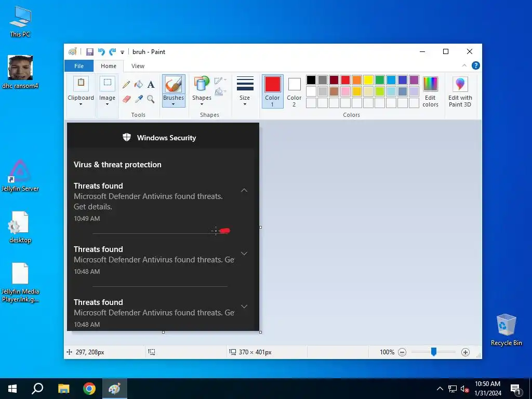The height and width of the screenshot is (399, 532).
Task: Expand the Brushes dropdown arrow
Action: [x=174, y=104]
